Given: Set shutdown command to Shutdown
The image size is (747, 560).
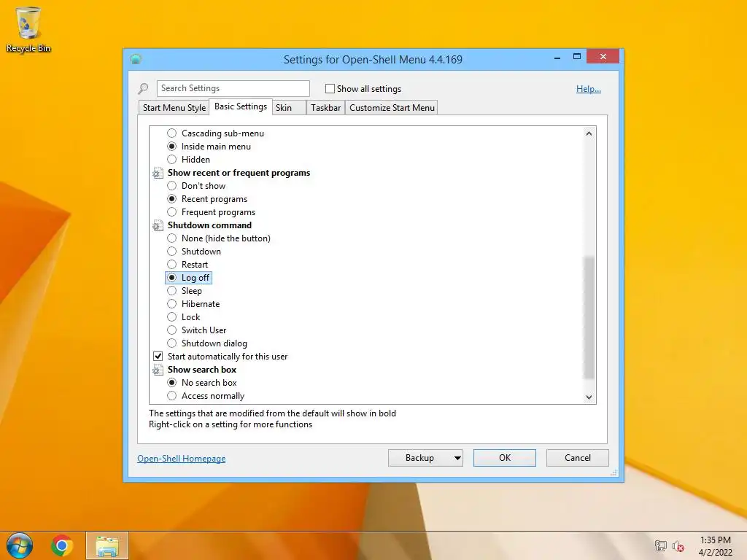Looking at the screenshot, I should point(171,252).
